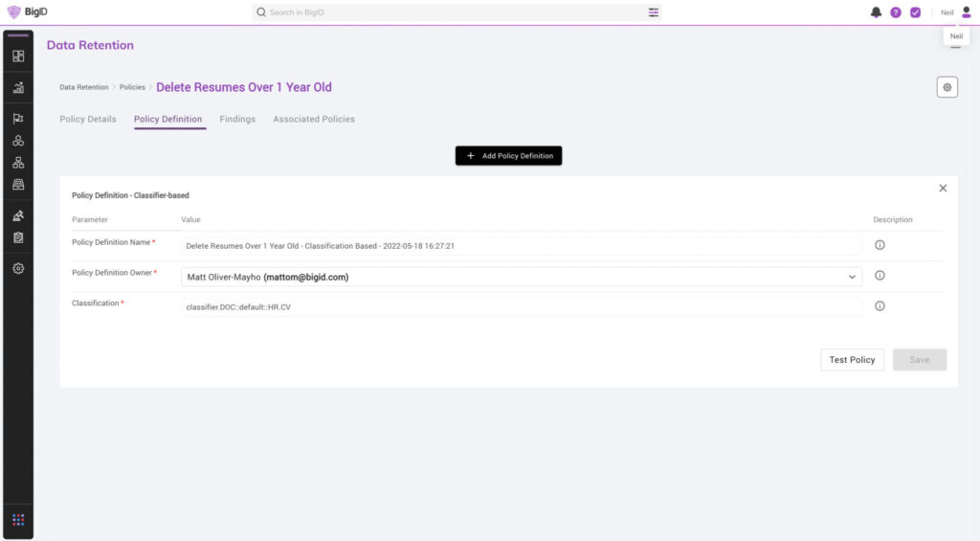Open the Associated Policies tab
This screenshot has width=980, height=541.
pos(314,120)
